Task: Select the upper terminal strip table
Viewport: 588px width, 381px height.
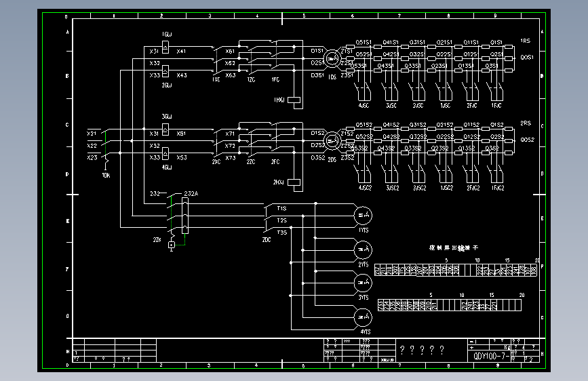Action: [456, 270]
